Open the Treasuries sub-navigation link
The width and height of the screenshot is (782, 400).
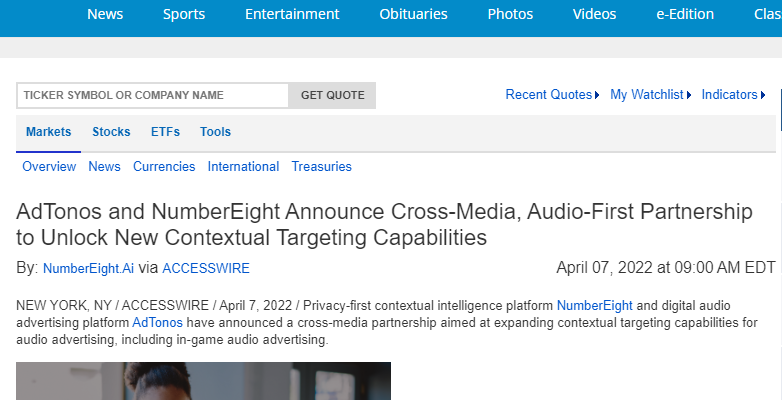(x=321, y=167)
